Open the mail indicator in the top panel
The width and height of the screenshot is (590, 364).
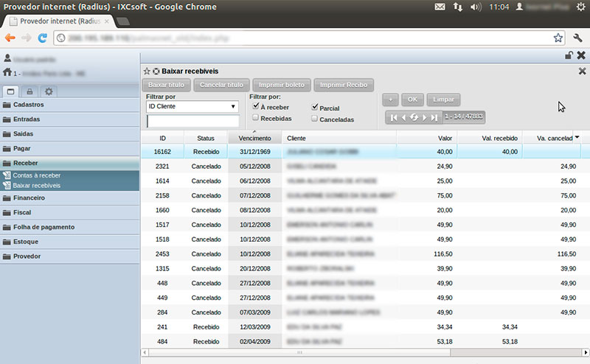(440, 7)
